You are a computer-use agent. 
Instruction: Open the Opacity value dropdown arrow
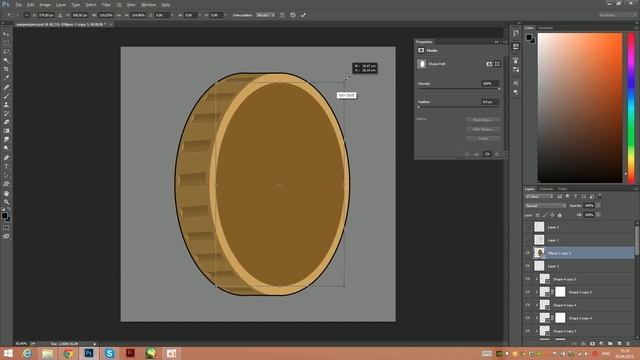[598, 206]
